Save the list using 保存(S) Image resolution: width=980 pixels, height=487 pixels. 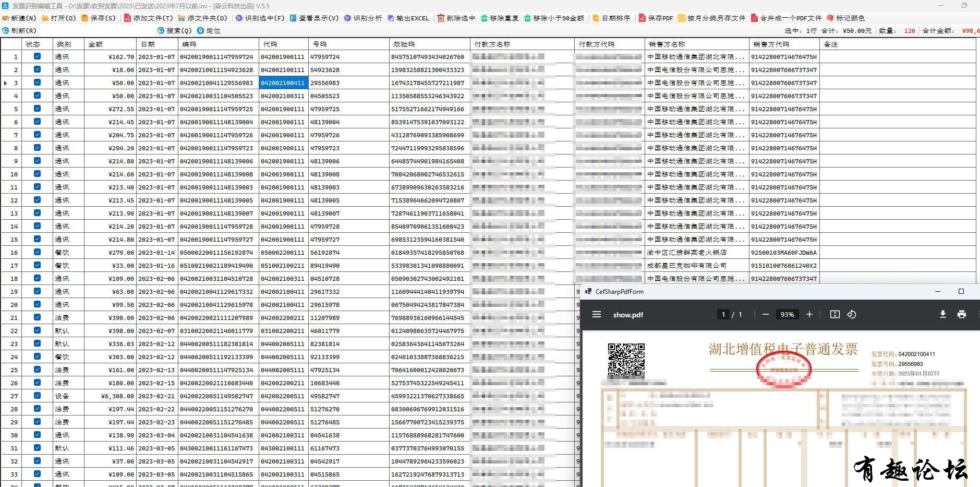click(x=99, y=18)
